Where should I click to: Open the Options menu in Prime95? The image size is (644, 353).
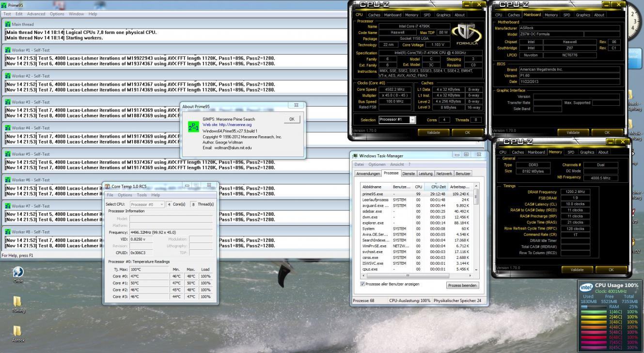point(57,14)
